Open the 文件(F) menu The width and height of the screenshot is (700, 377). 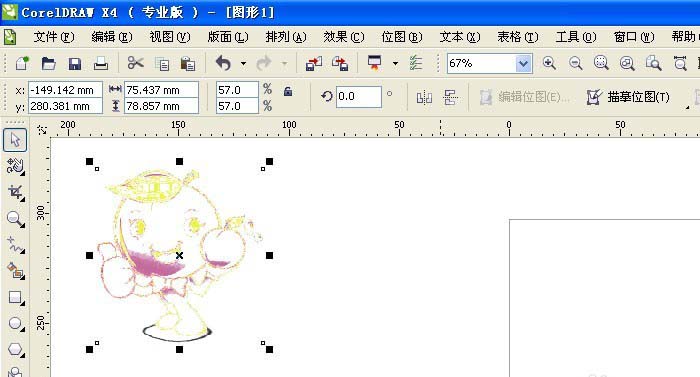point(54,37)
